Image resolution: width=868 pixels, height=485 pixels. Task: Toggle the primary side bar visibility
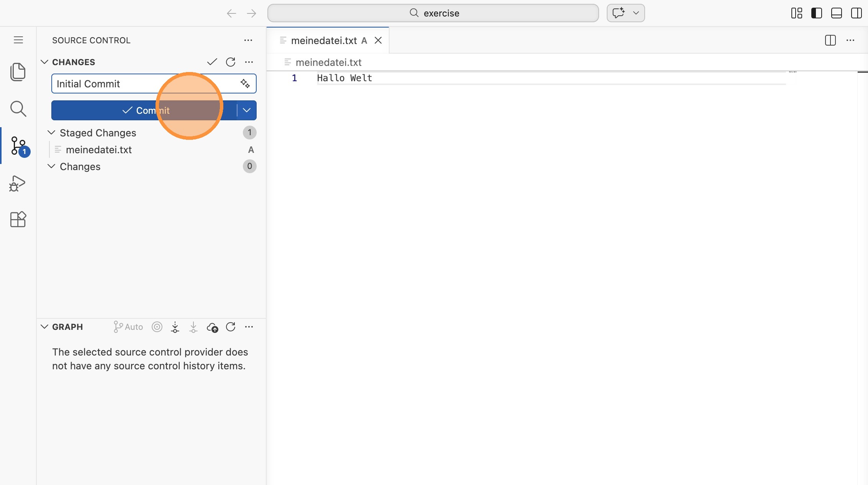[x=816, y=13]
